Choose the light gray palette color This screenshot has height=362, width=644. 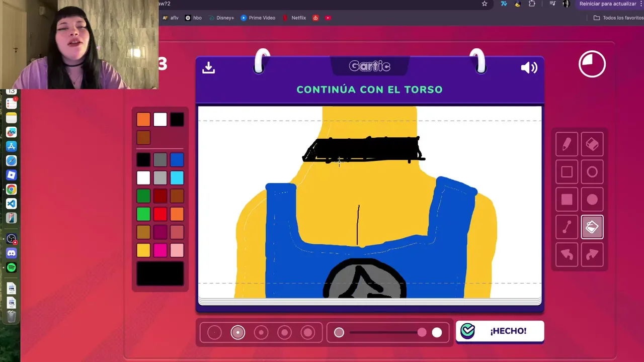tap(160, 178)
